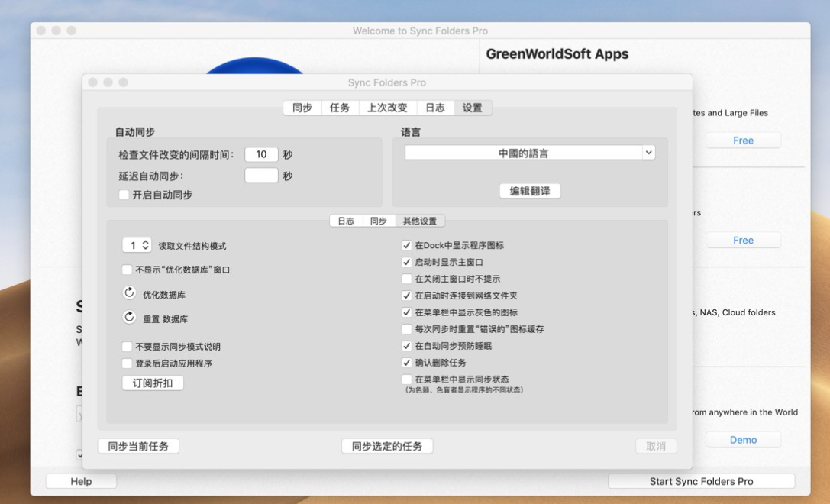Click the 编辑翻译 button
Image resolution: width=830 pixels, height=504 pixels.
pos(530,191)
